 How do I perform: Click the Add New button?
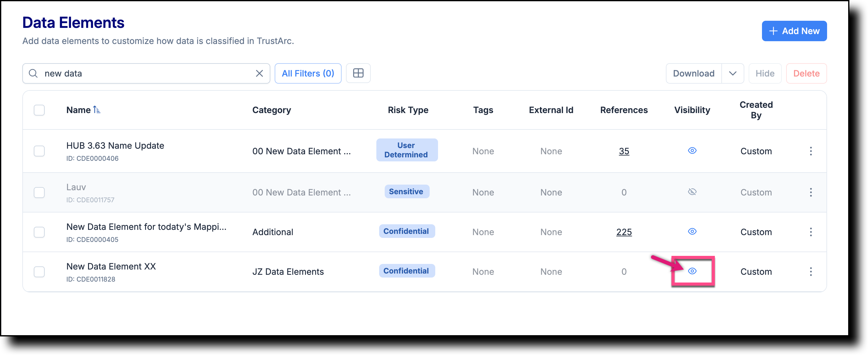(x=794, y=31)
